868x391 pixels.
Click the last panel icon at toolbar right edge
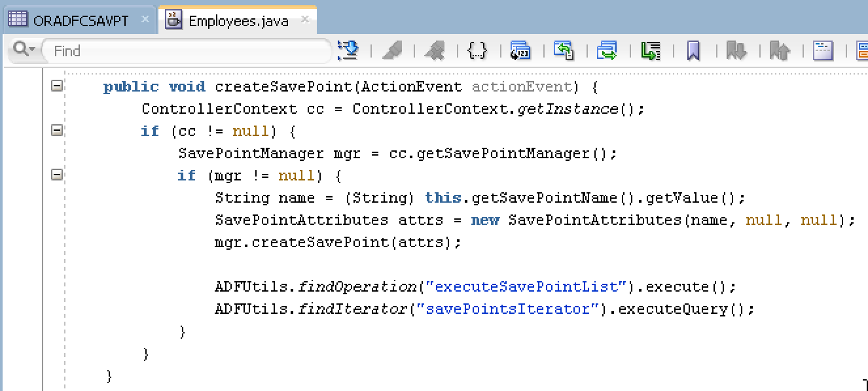coord(864,50)
